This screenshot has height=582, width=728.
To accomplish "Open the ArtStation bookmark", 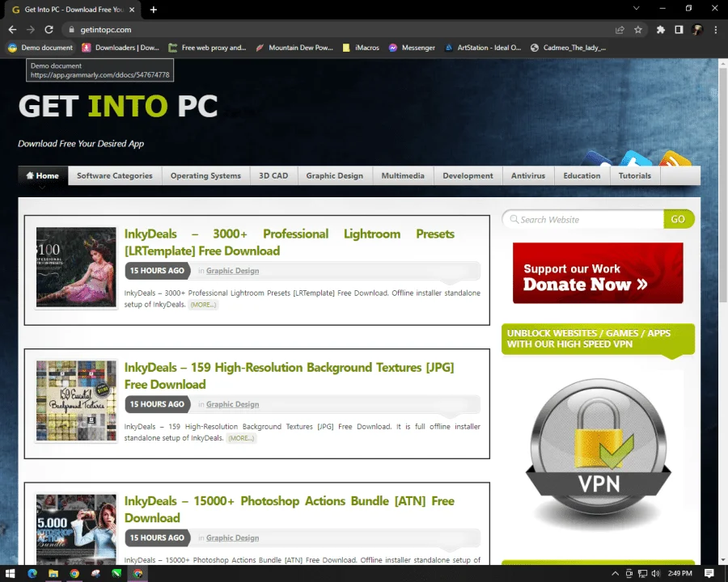I will (x=483, y=48).
